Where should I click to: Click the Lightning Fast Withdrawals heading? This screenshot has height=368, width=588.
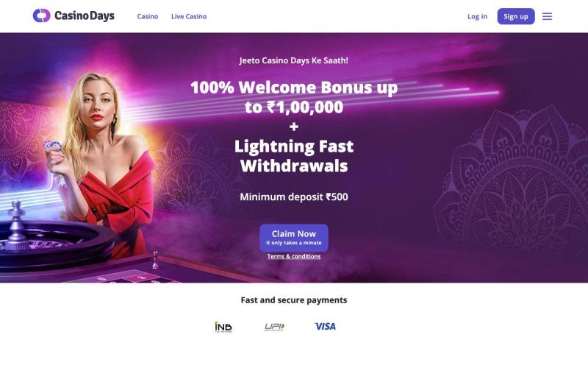coord(293,156)
